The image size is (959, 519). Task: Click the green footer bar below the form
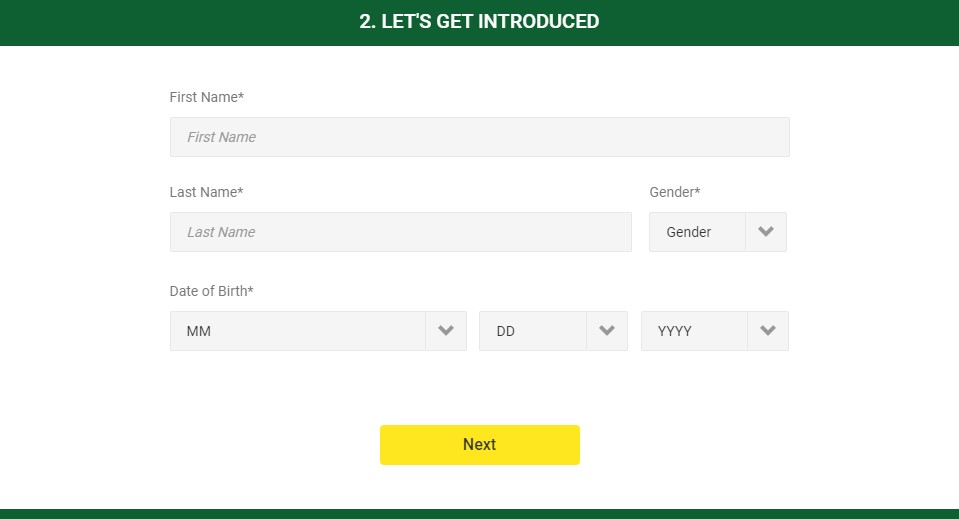(480, 513)
